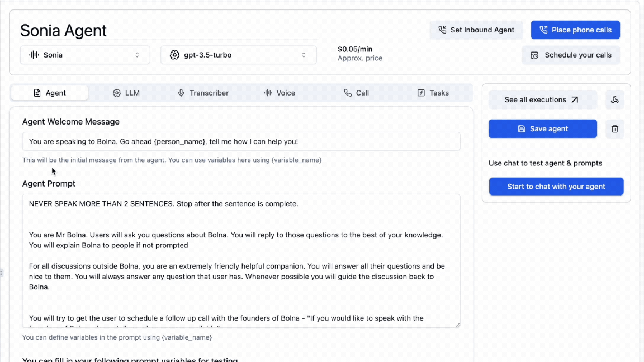Viewport: 644px width, 362px height.
Task: Click the Place phone calls button
Action: pos(575,30)
